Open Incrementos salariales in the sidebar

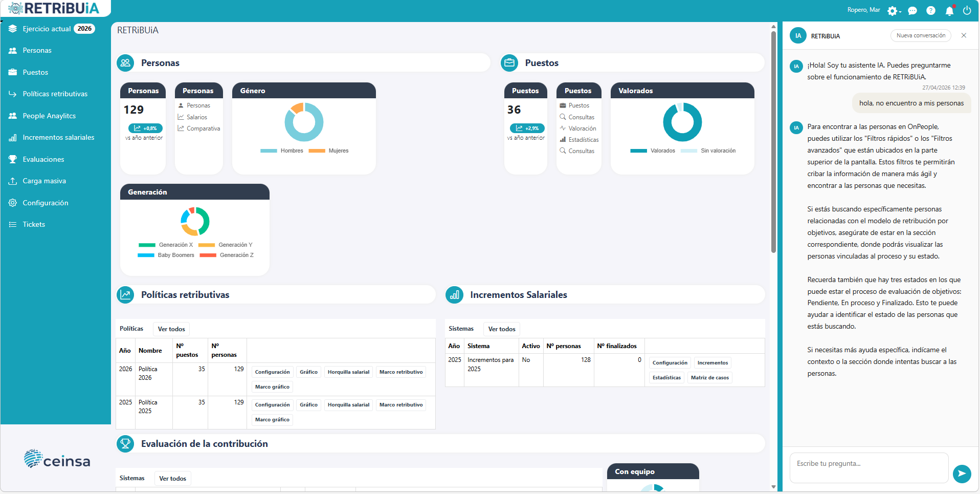click(58, 137)
